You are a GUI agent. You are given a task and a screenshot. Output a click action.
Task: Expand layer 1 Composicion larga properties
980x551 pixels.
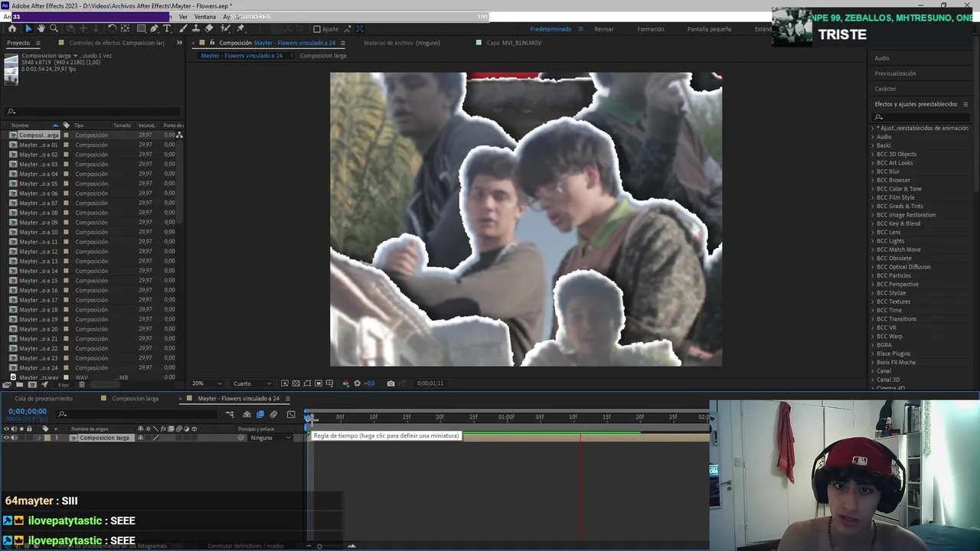tap(40, 438)
